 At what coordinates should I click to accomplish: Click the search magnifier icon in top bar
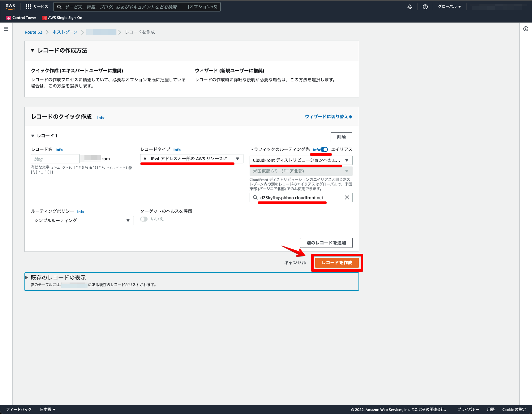59,7
